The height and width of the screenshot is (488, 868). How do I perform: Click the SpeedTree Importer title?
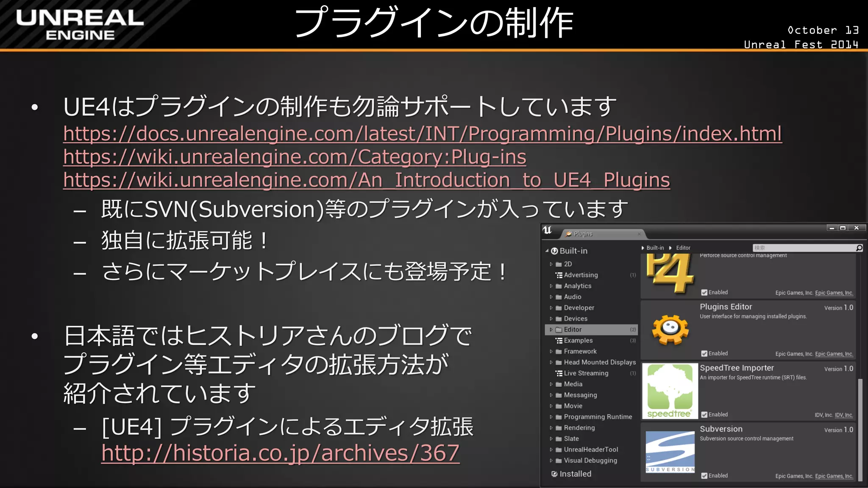[x=737, y=368]
